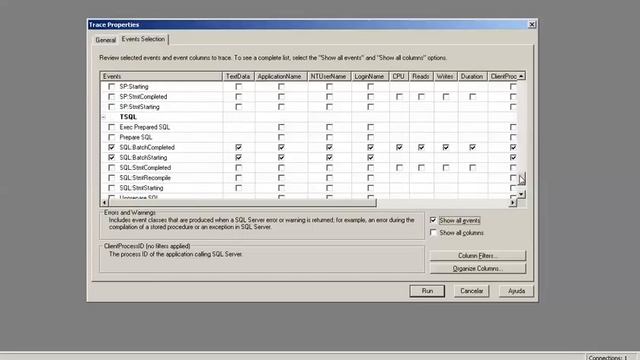Uncheck LoginName for SQL:BatchStarting
The height and width of the screenshot is (360, 640).
click(x=370, y=158)
